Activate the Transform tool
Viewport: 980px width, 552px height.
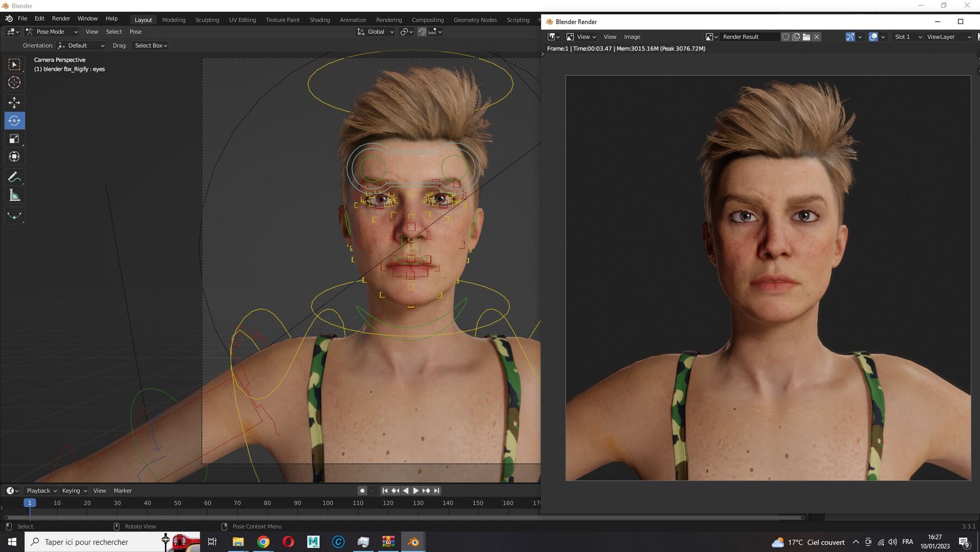tap(15, 157)
